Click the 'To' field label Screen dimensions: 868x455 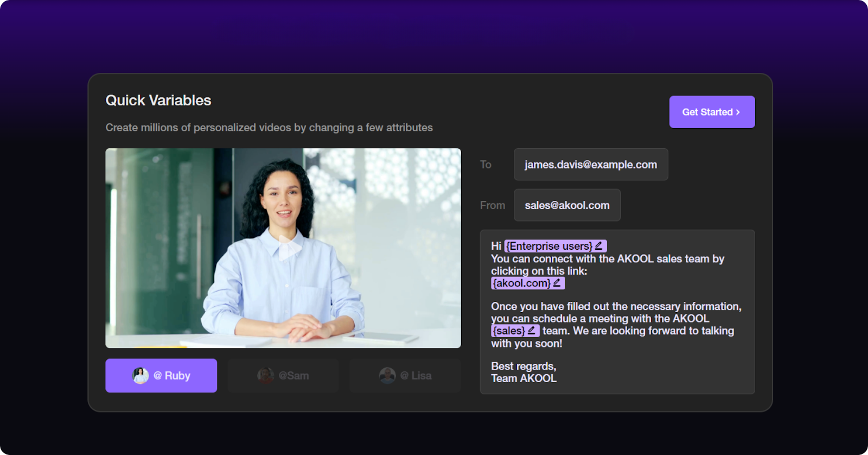(486, 165)
